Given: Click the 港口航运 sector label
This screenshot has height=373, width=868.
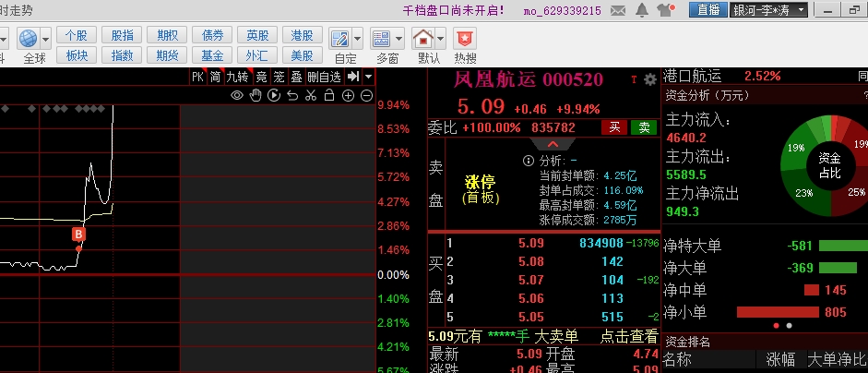Looking at the screenshot, I should (x=692, y=76).
